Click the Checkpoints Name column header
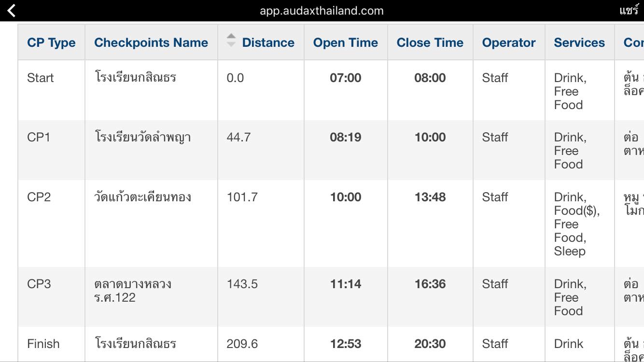Screen dimensions: 644x362 pos(151,42)
